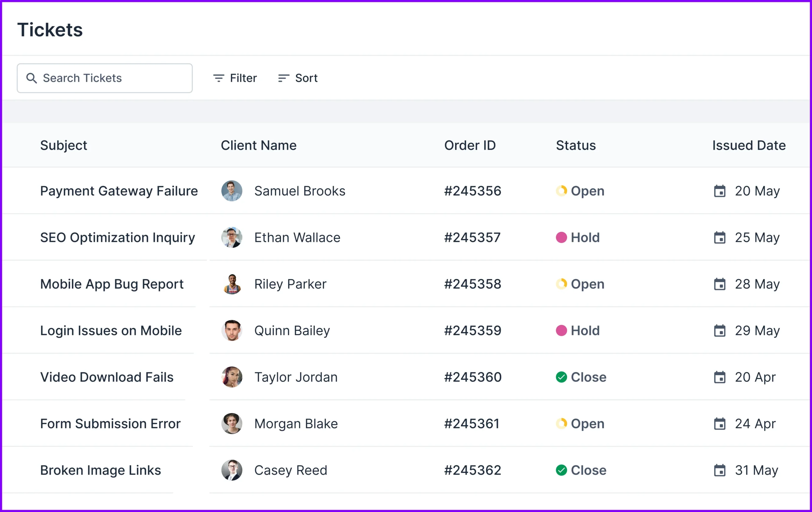This screenshot has height=512, width=812.
Task: Focus the Search Tickets field
Action: click(111, 78)
